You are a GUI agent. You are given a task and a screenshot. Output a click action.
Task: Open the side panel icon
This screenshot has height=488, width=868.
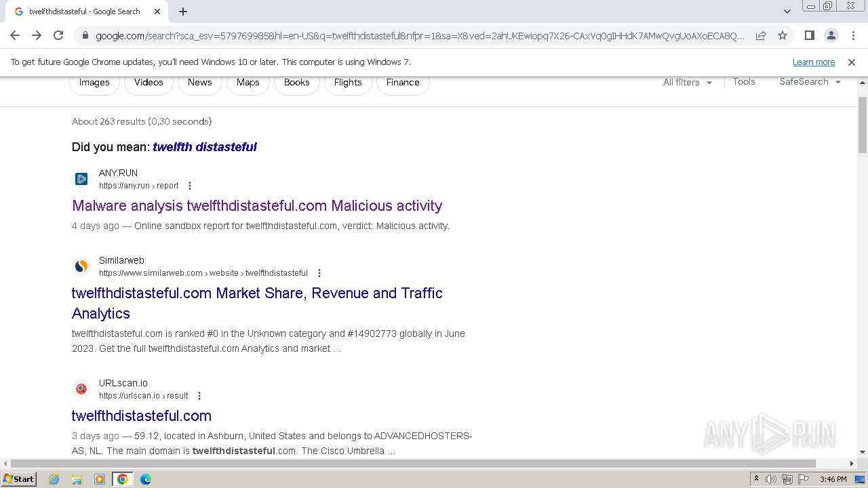click(809, 35)
